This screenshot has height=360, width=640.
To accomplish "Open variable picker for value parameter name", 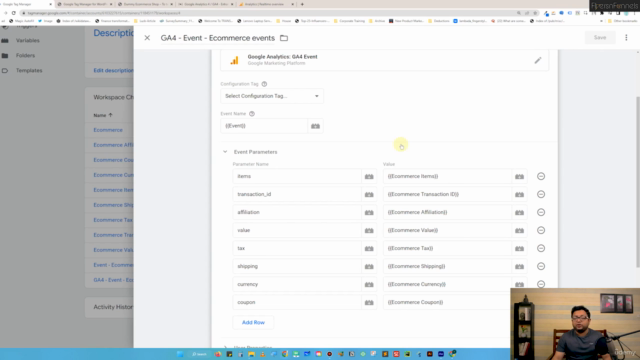I will point(369,230).
